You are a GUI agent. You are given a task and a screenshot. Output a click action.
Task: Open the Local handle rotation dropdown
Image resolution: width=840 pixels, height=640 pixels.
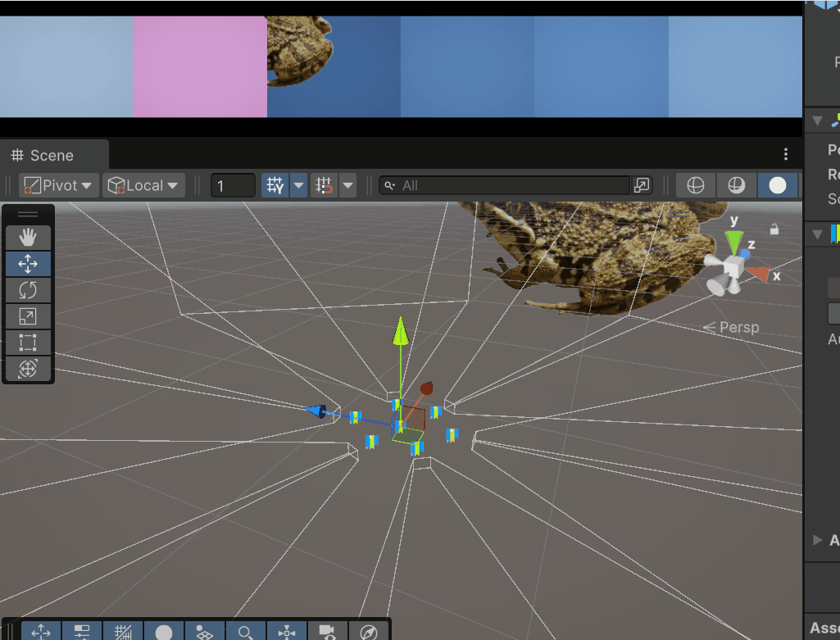(x=143, y=185)
